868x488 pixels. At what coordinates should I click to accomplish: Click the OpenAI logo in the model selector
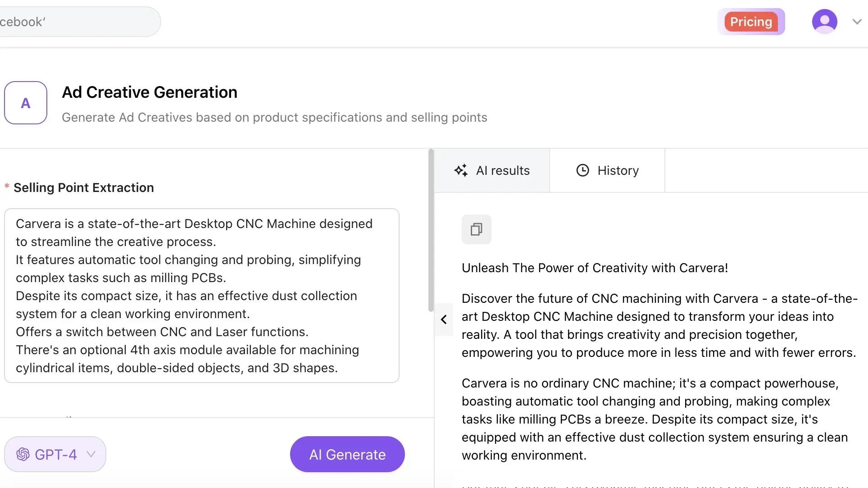point(23,454)
